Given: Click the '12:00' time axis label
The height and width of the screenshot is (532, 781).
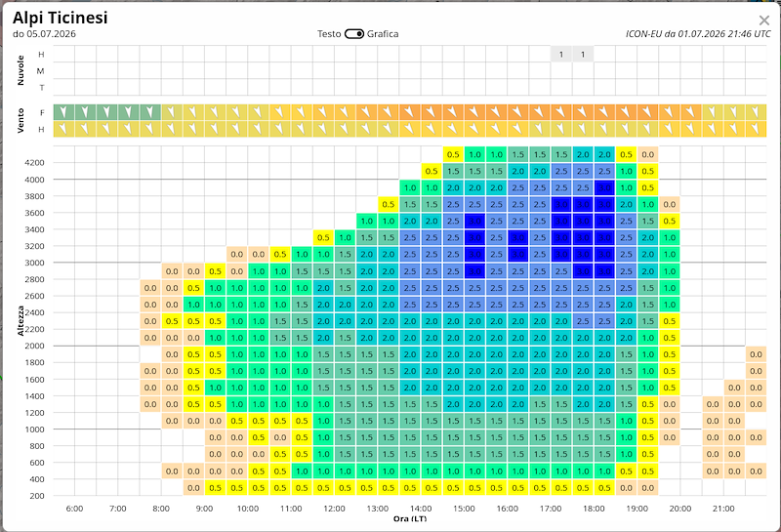Looking at the screenshot, I should [334, 509].
